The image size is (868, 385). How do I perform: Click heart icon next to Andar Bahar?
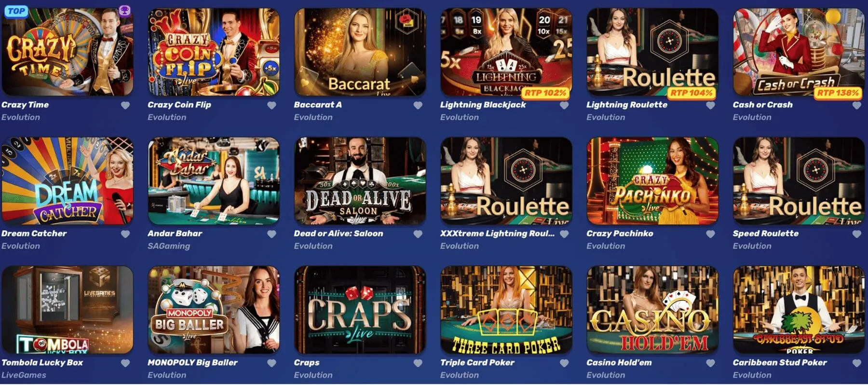[x=272, y=234]
